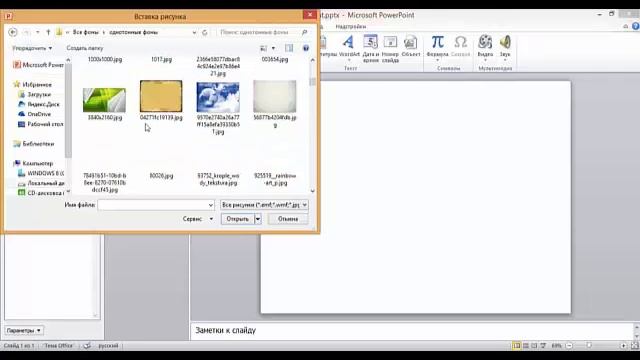Click the spell check icon in status bar
The image size is (640, 360).
[87, 346]
